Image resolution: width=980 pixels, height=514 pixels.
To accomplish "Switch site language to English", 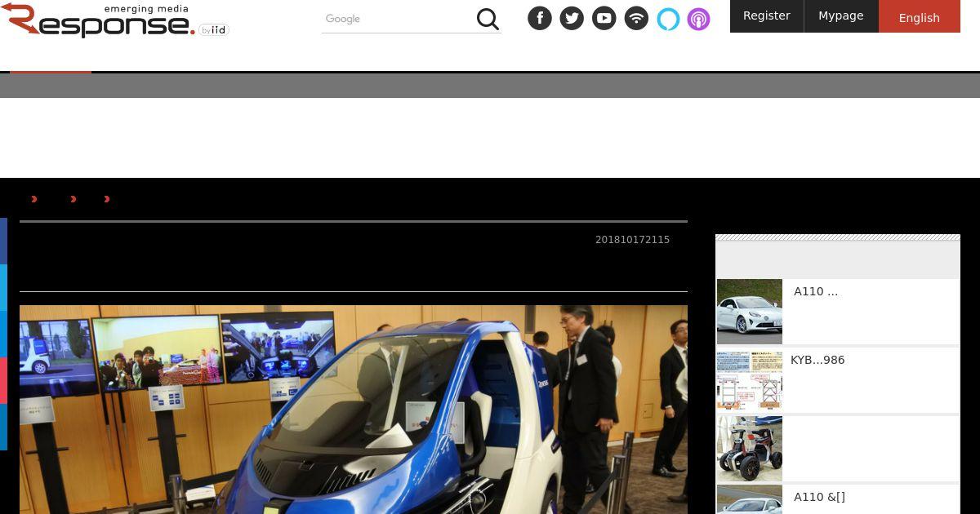I will point(920,16).
